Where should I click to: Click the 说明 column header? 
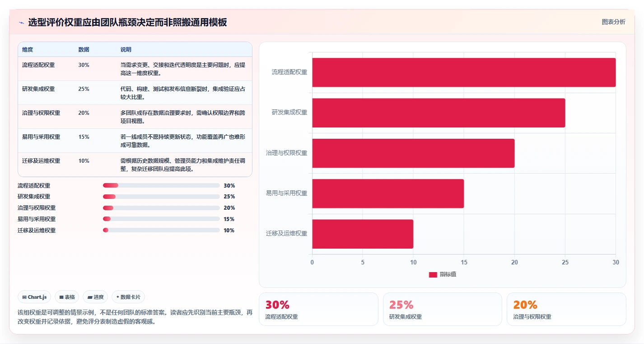pos(126,49)
